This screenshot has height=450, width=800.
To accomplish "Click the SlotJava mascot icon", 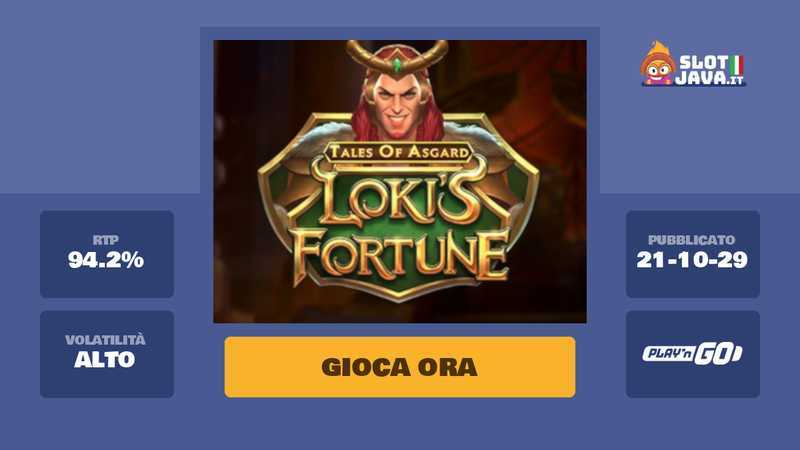I will click(658, 63).
